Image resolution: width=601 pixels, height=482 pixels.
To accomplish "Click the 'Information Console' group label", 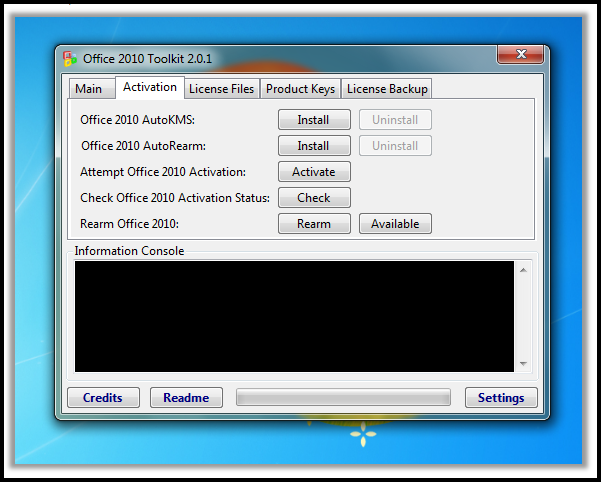I will tap(129, 251).
